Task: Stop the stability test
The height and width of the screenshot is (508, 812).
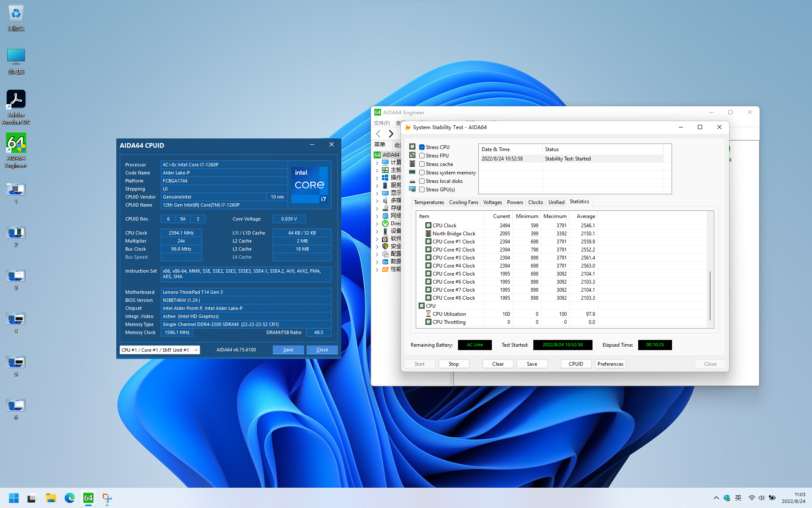Action: point(454,364)
